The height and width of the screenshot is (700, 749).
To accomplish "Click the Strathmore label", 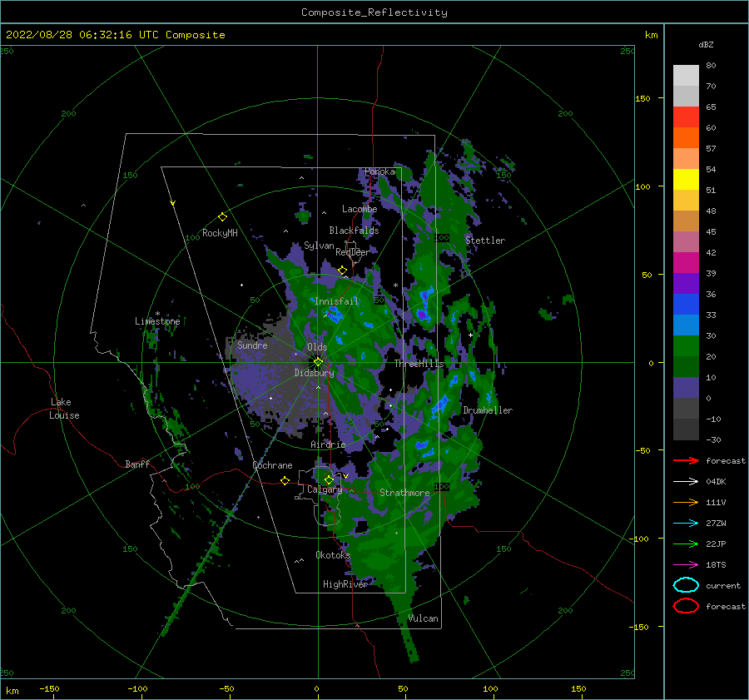I will pyautogui.click(x=404, y=493).
